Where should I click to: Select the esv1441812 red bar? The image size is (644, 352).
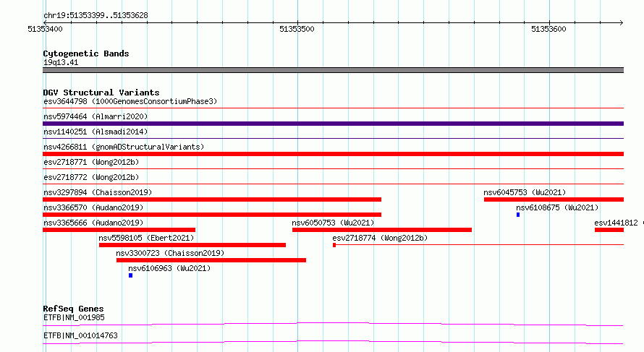[x=609, y=230]
